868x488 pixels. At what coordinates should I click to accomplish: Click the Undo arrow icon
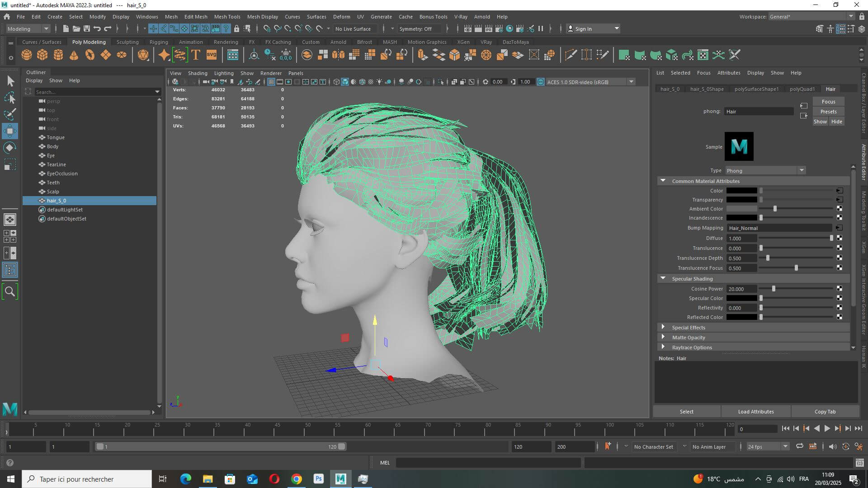pyautogui.click(x=97, y=28)
